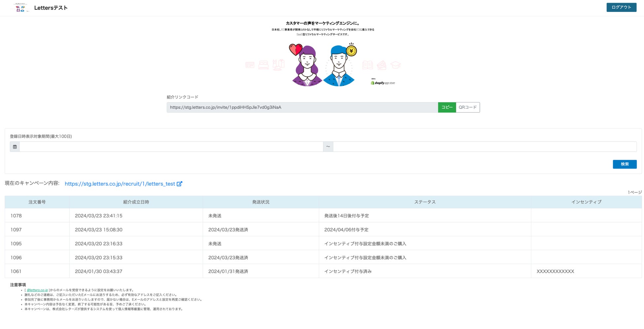
Task: Click the yen coin icon above man
Action: pyautogui.click(x=351, y=50)
